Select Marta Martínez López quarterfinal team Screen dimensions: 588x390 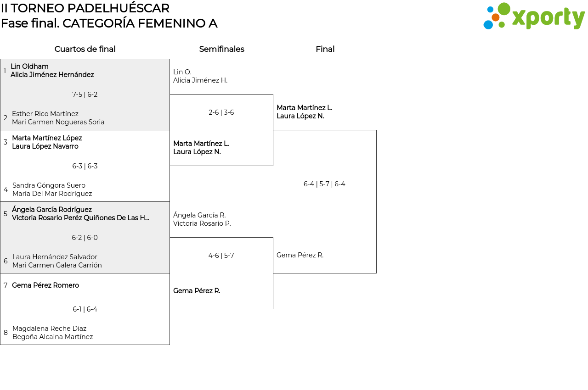(x=47, y=142)
